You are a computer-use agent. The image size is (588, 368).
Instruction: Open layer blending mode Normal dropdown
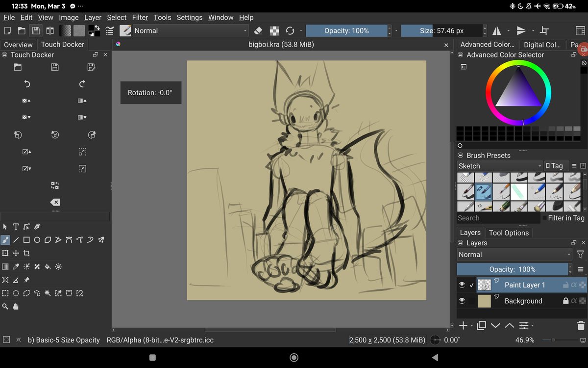click(514, 255)
